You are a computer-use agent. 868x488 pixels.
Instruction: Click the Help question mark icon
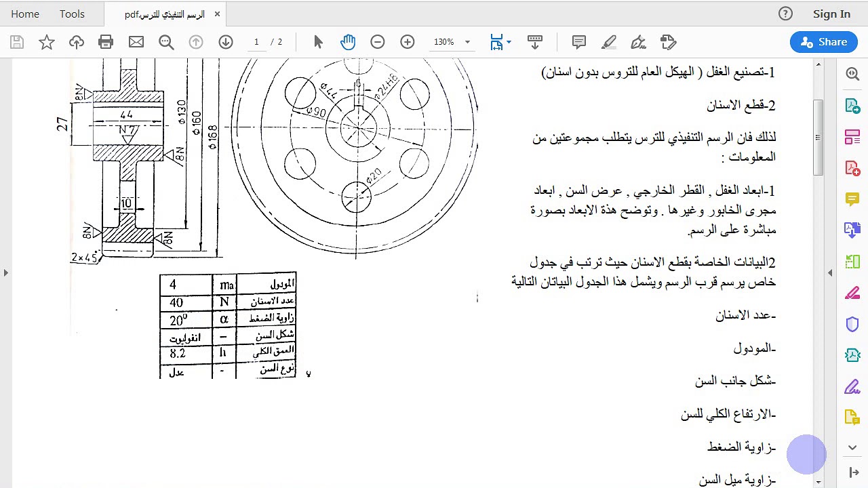click(x=785, y=14)
